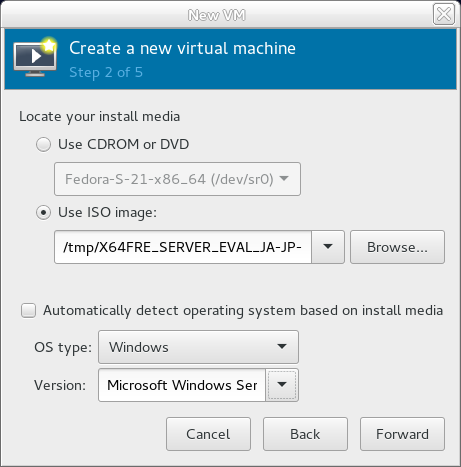Click the virtual machine monitor icon
461x467 pixels.
point(35,58)
